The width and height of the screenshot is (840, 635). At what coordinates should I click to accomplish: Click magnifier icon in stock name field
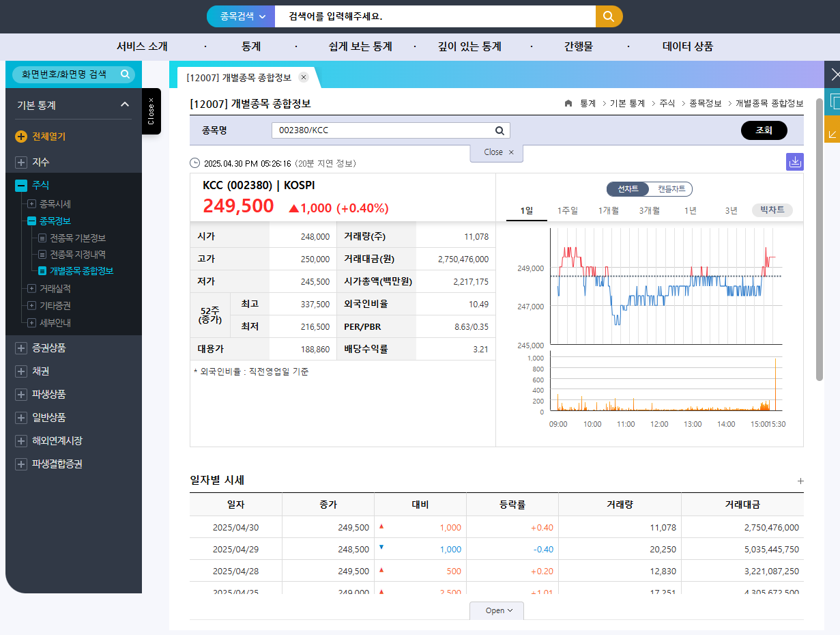tap(499, 130)
